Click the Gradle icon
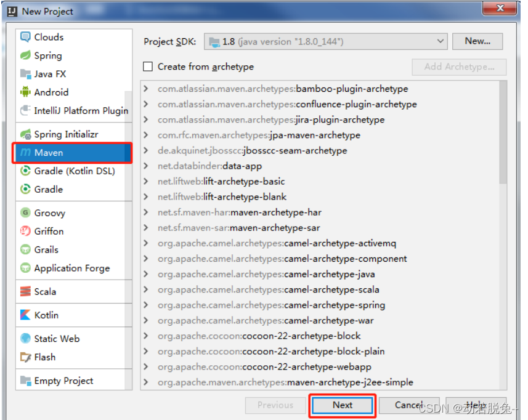The width and height of the screenshot is (528, 420). point(26,189)
